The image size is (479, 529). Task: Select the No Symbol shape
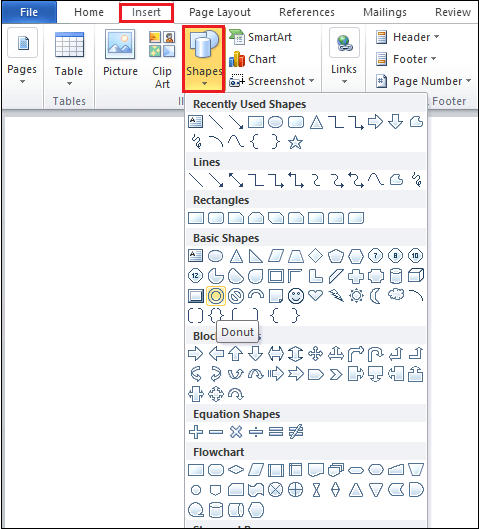click(235, 296)
